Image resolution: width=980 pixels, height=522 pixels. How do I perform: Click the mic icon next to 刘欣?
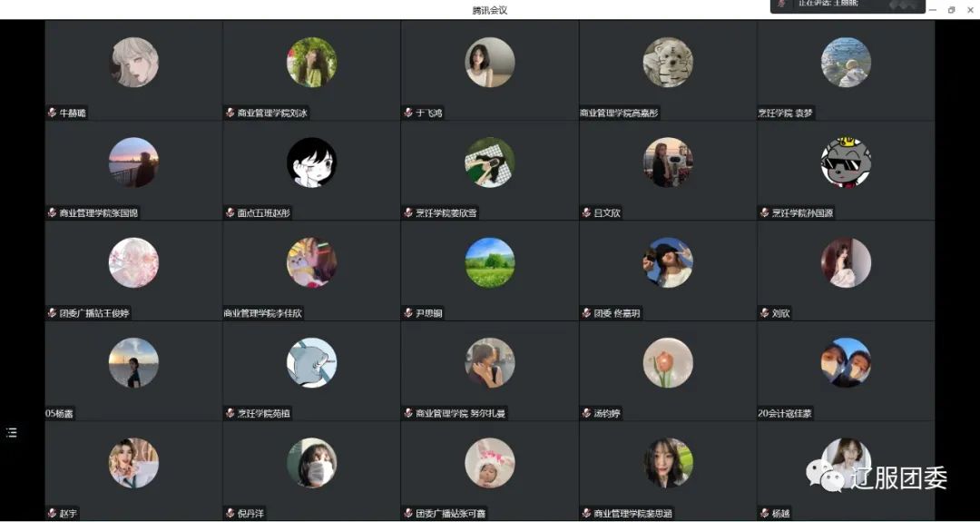coord(764,312)
